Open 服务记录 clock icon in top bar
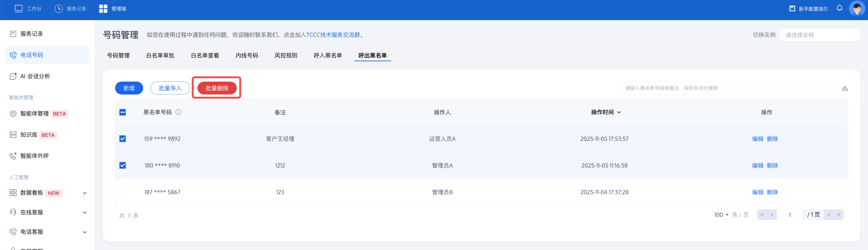The height and width of the screenshot is (250, 868). pyautogui.click(x=59, y=9)
